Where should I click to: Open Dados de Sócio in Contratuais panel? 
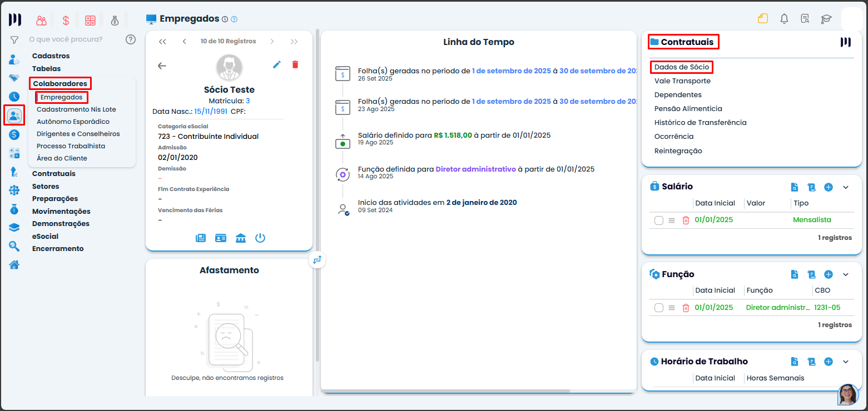pos(682,67)
